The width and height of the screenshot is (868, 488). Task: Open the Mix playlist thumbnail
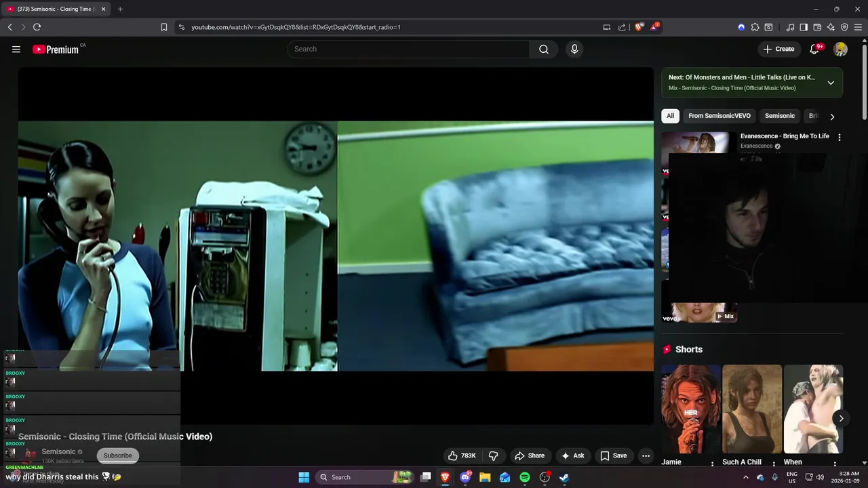click(699, 312)
